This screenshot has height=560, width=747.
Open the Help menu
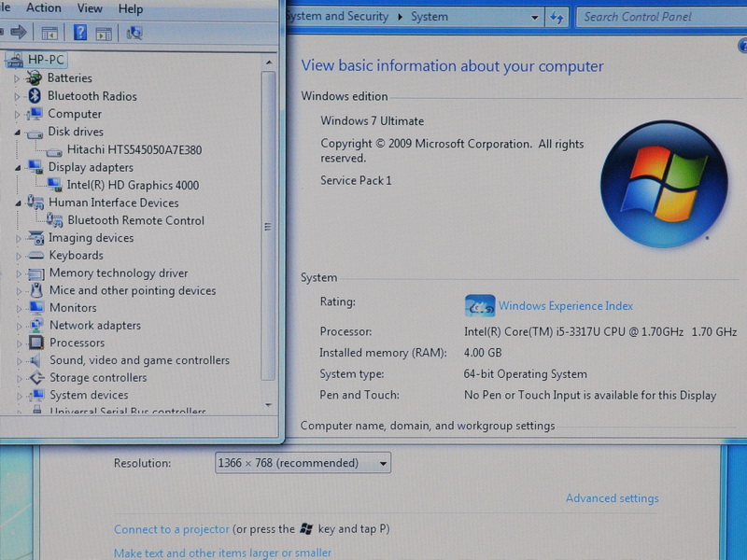(130, 9)
